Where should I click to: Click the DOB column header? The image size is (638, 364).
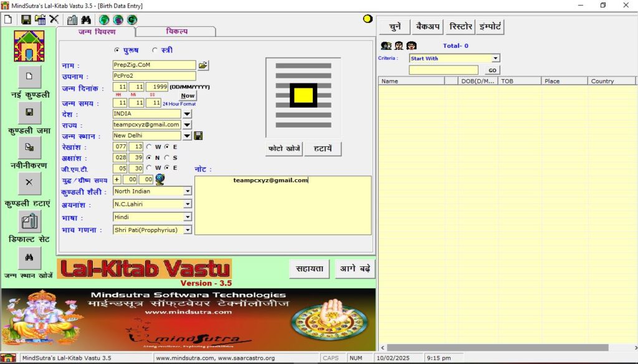(x=478, y=81)
